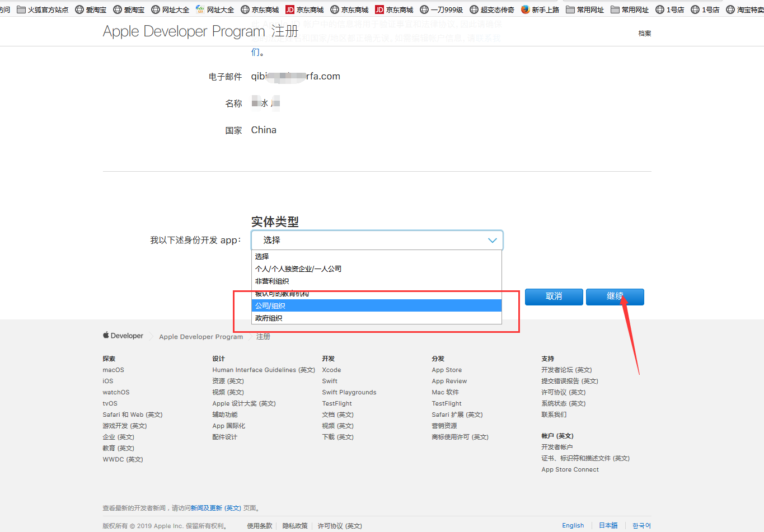Open the 辅助功能 footer link
Screen dimensions: 764x532
point(224,415)
